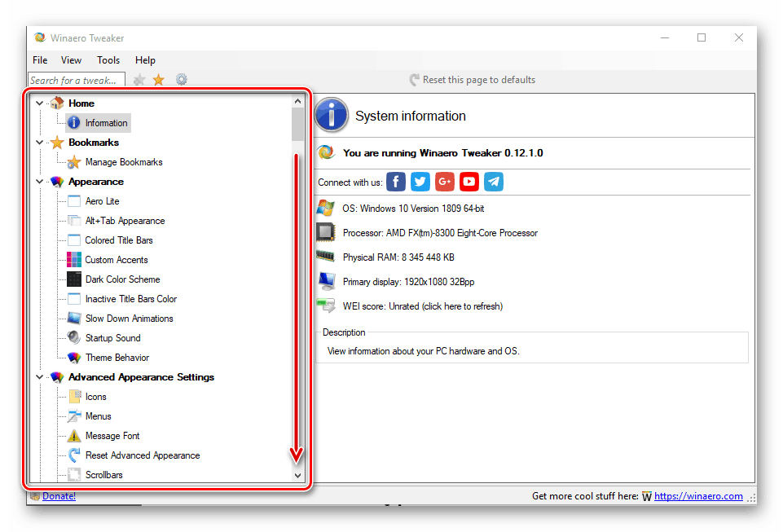Click Primary display 1920x1080 32Bpp text
The image size is (783, 532).
tap(408, 282)
